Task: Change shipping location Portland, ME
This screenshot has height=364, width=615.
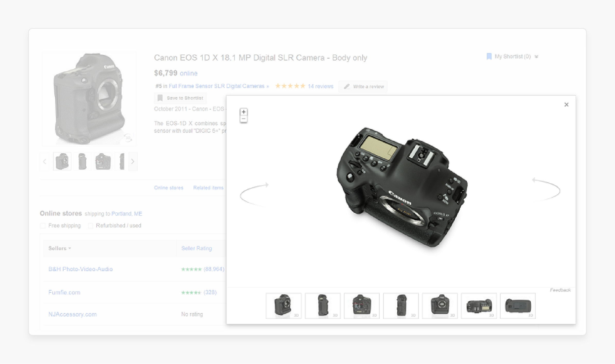Action: click(x=127, y=214)
